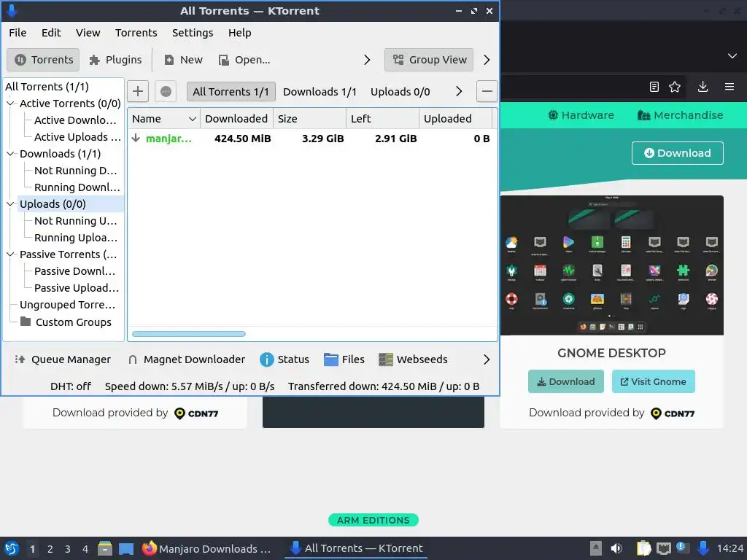
Task: Open the Status info panel
Action: (x=285, y=359)
